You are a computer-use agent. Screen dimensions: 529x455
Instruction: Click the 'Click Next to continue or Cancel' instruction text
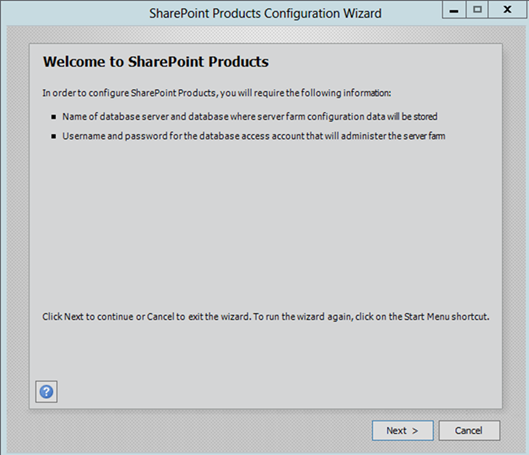tap(266, 317)
